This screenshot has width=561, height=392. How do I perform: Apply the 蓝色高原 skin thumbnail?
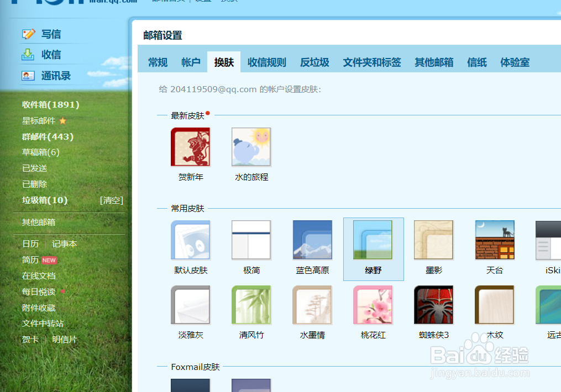(312, 240)
